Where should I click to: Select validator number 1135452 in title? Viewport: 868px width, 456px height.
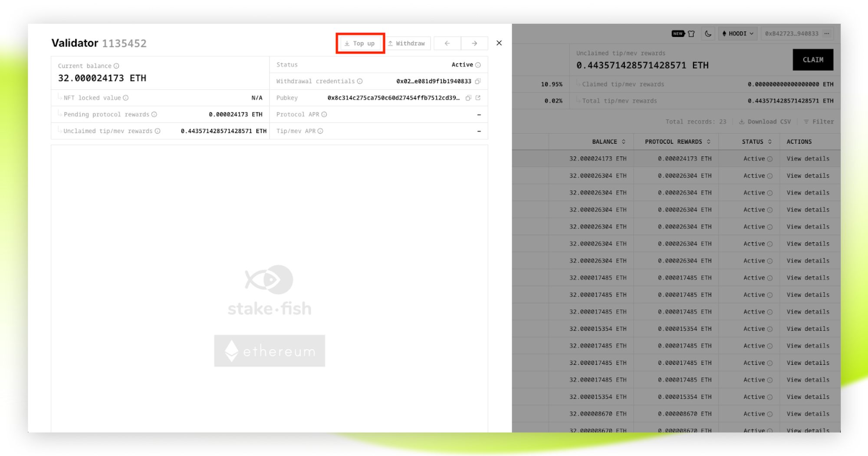(124, 43)
